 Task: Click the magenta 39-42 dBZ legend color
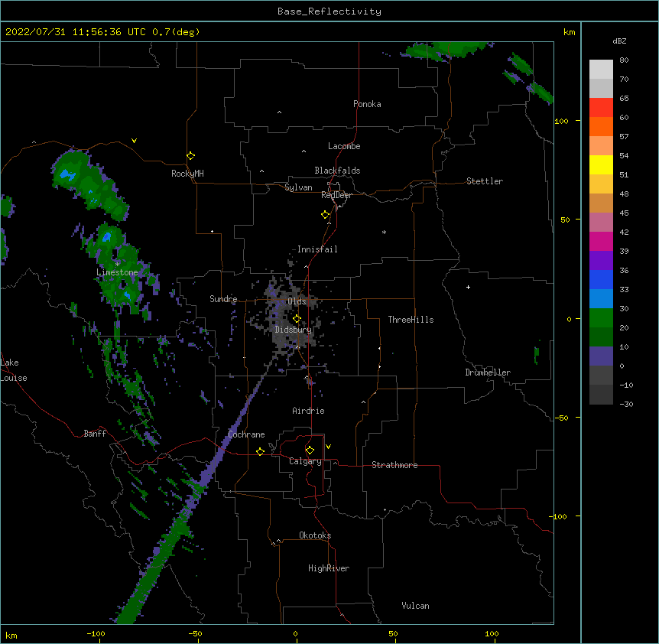tap(601, 241)
